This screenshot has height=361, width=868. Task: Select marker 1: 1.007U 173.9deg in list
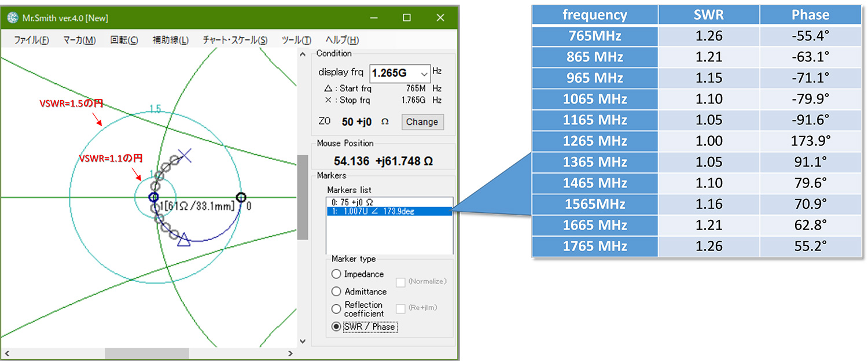click(x=389, y=211)
